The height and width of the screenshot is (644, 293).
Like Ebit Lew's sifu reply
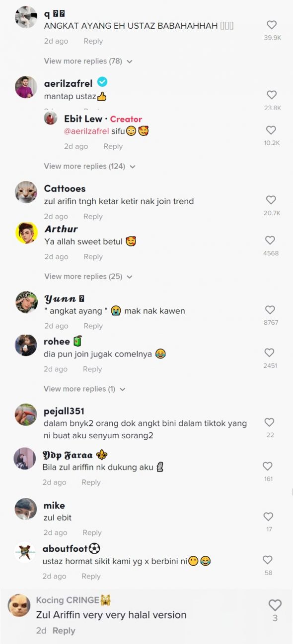click(271, 130)
